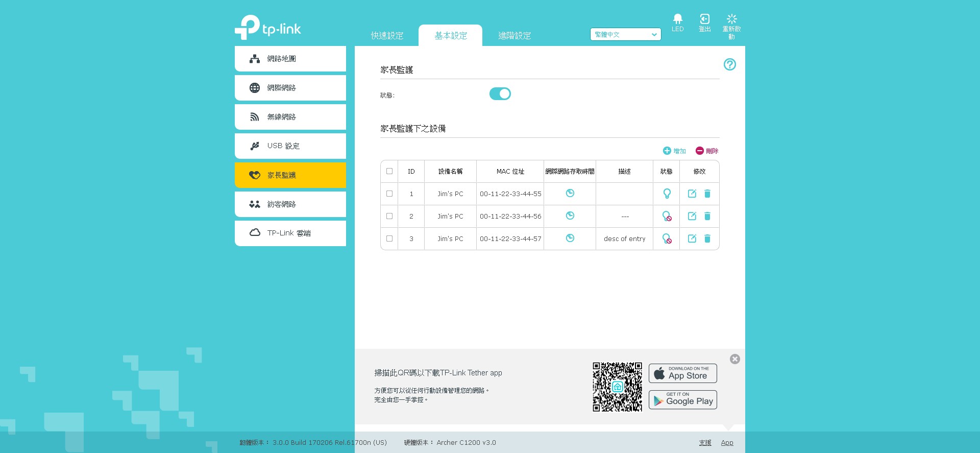Image resolution: width=980 pixels, height=453 pixels.
Task: Turn off the parental control status switch
Action: point(500,94)
